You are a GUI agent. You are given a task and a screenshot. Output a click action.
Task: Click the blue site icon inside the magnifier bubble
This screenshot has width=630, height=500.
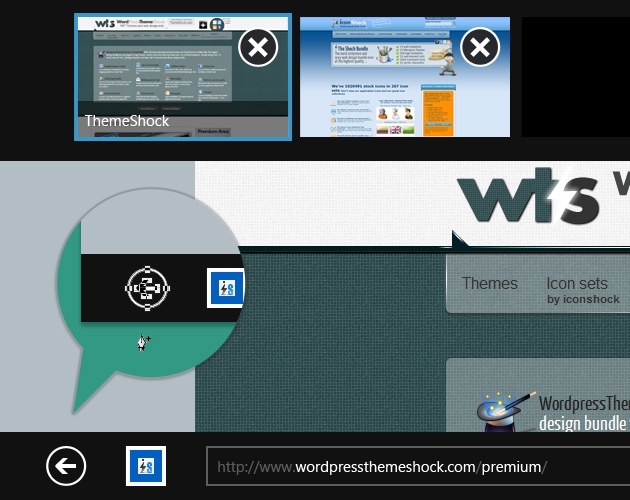[225, 288]
